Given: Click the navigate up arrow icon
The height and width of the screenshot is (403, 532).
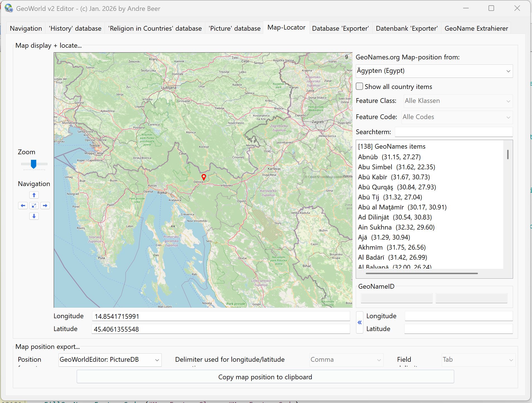Looking at the screenshot, I should point(34,195).
